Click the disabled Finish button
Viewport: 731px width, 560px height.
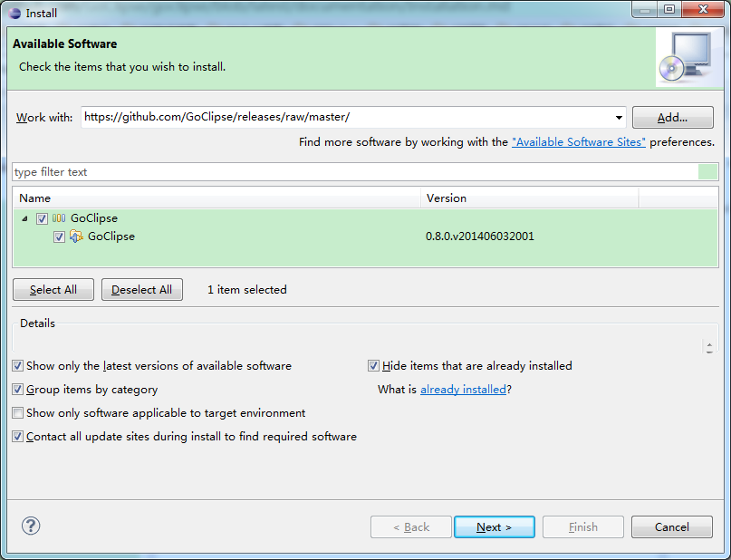(x=583, y=526)
